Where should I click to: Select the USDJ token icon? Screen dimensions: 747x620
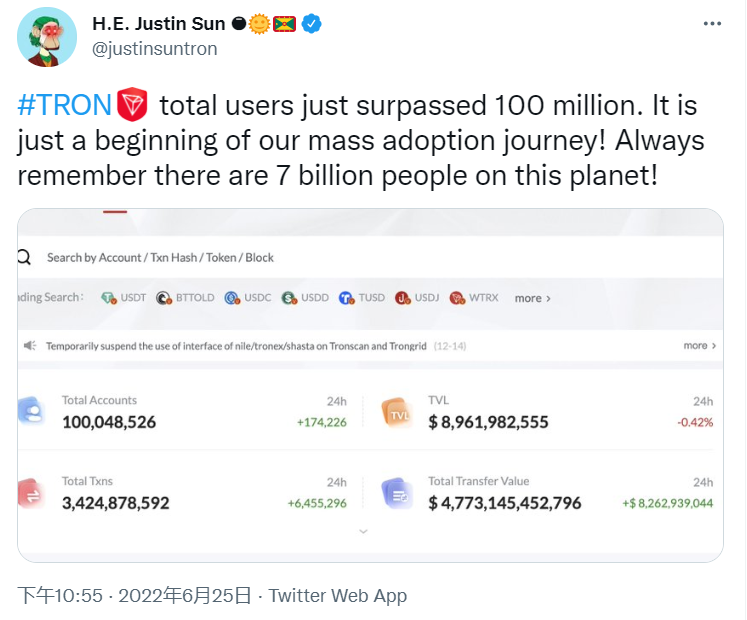pos(403,298)
